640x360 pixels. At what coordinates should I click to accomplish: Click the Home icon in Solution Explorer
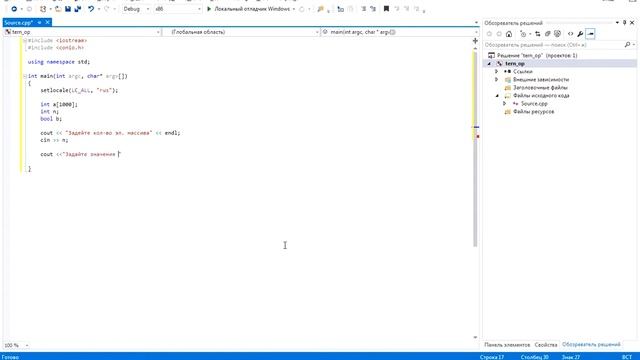coord(509,34)
